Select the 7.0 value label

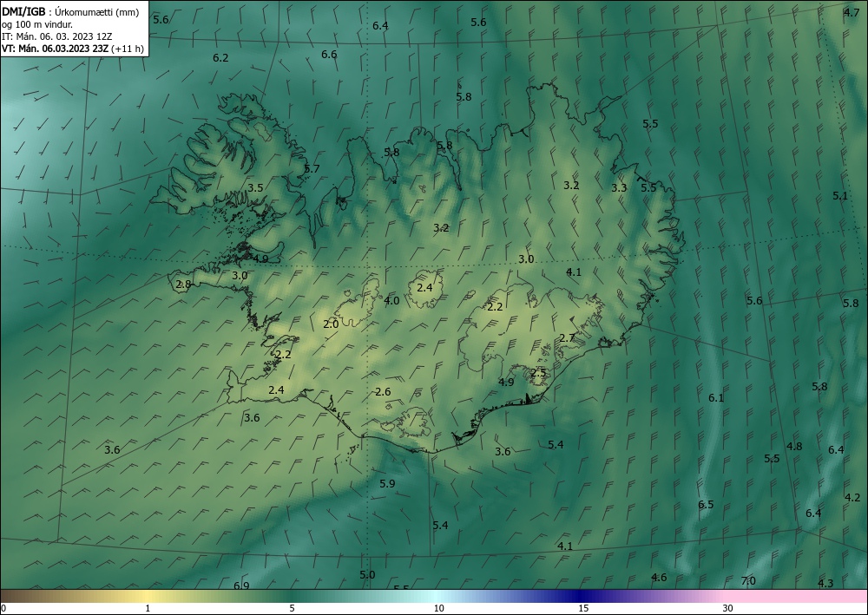pos(748,580)
